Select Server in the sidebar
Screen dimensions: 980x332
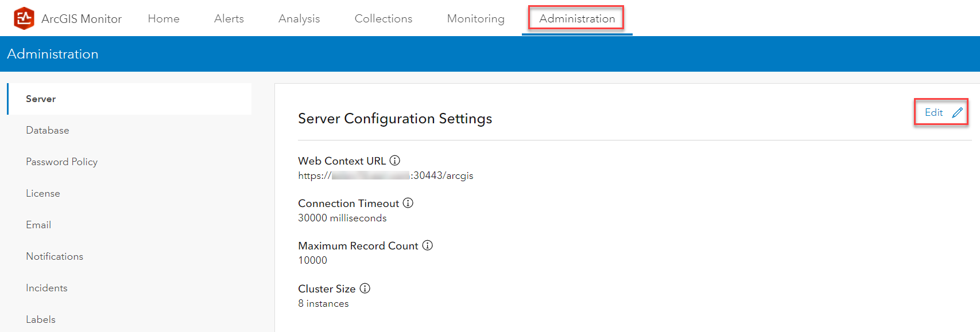click(41, 99)
